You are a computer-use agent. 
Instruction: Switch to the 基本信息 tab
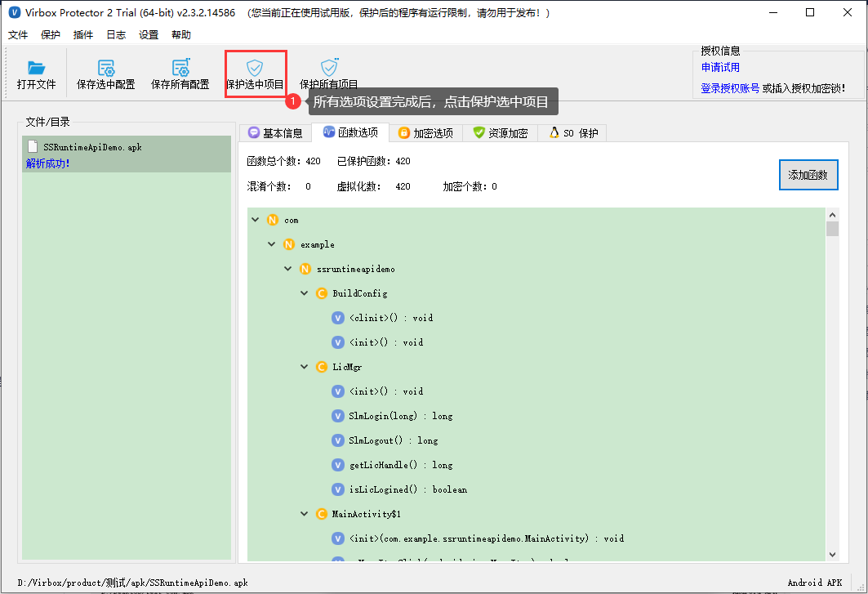click(x=275, y=133)
